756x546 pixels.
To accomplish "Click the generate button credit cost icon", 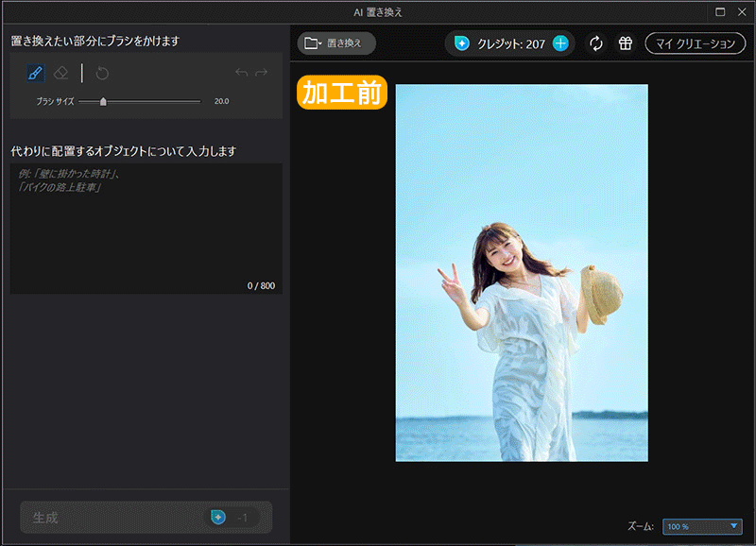I will pos(218,517).
